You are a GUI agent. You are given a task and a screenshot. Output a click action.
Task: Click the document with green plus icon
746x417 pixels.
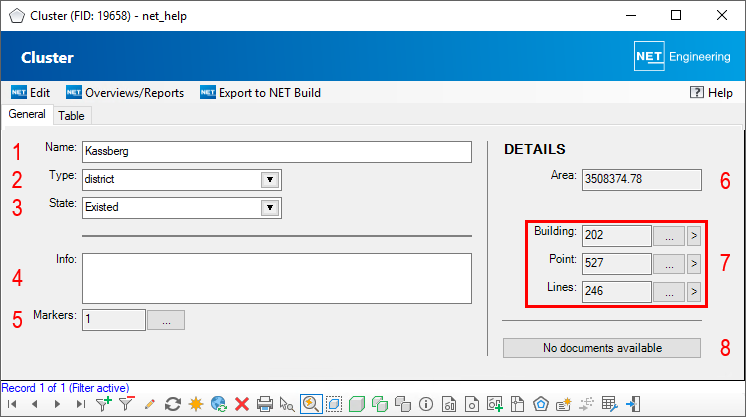click(x=495, y=405)
